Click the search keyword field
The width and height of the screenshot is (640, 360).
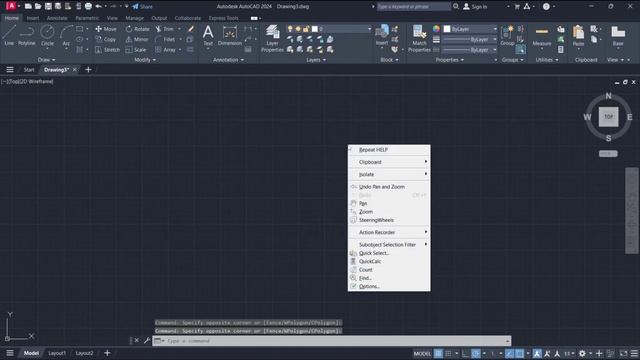[413, 7]
